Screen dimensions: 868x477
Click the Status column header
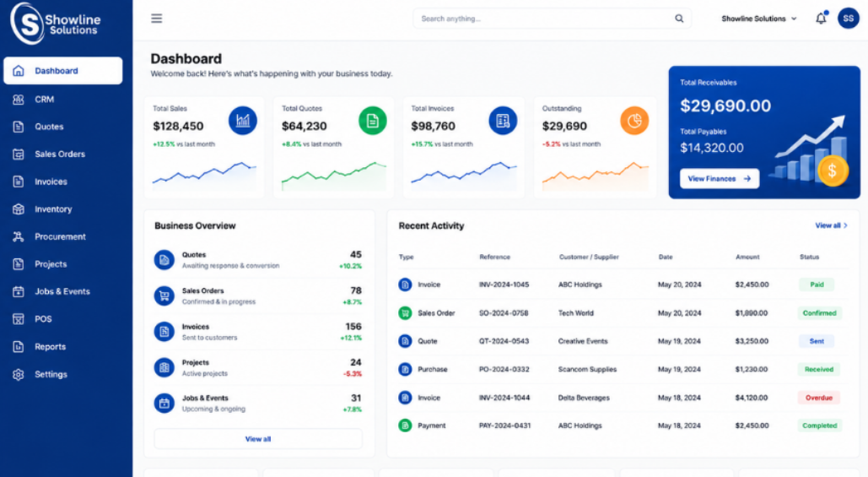tap(809, 257)
